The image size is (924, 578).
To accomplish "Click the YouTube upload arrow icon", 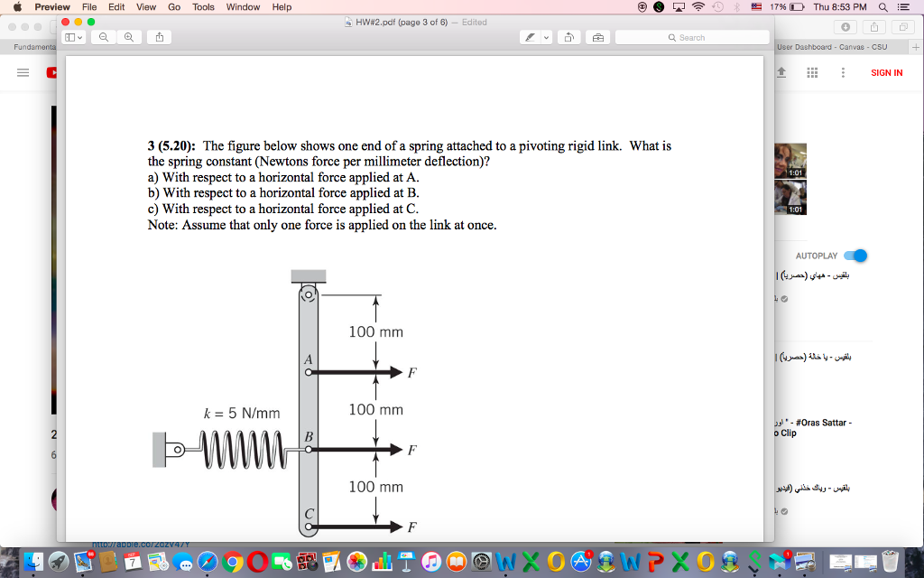I will pyautogui.click(x=781, y=72).
